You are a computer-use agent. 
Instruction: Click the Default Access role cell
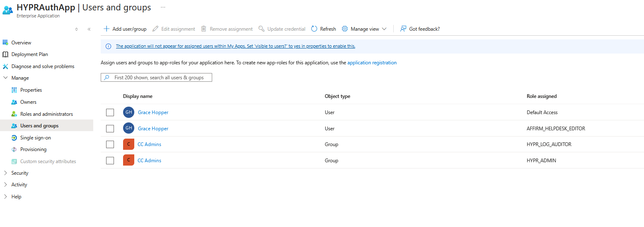pyautogui.click(x=542, y=112)
